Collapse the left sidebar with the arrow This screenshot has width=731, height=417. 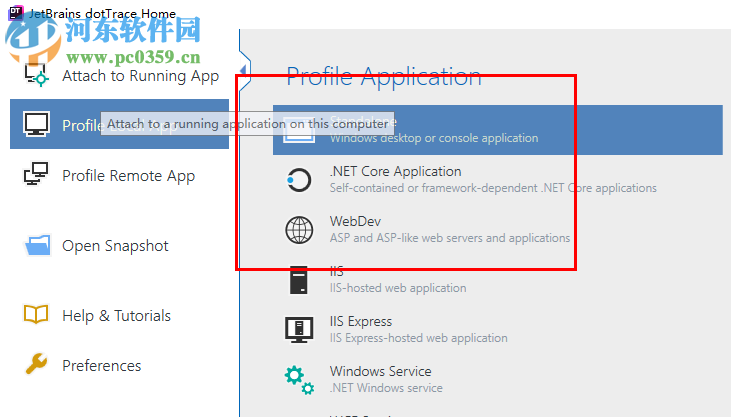244,69
